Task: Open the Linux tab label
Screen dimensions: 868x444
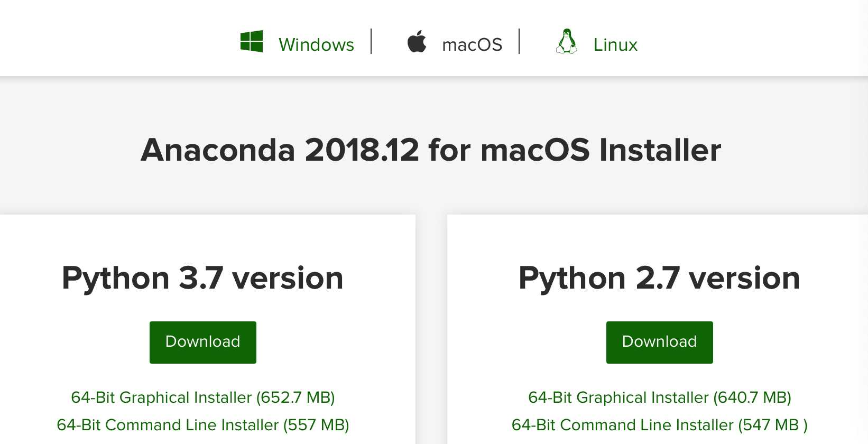Action: (615, 45)
